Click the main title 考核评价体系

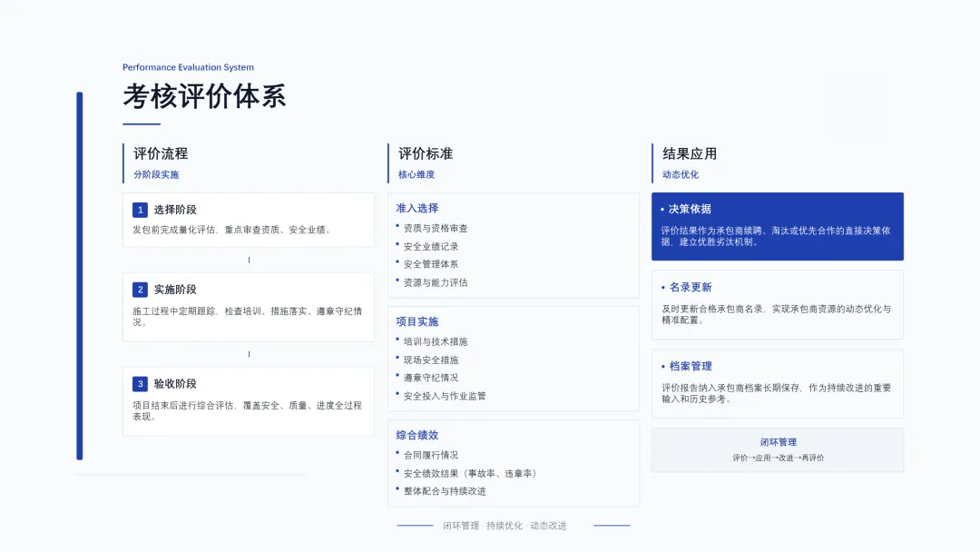point(204,96)
